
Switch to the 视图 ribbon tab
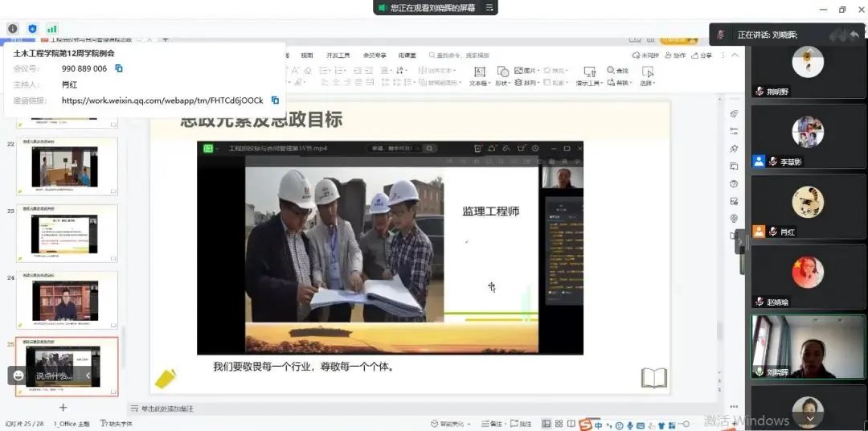307,55
